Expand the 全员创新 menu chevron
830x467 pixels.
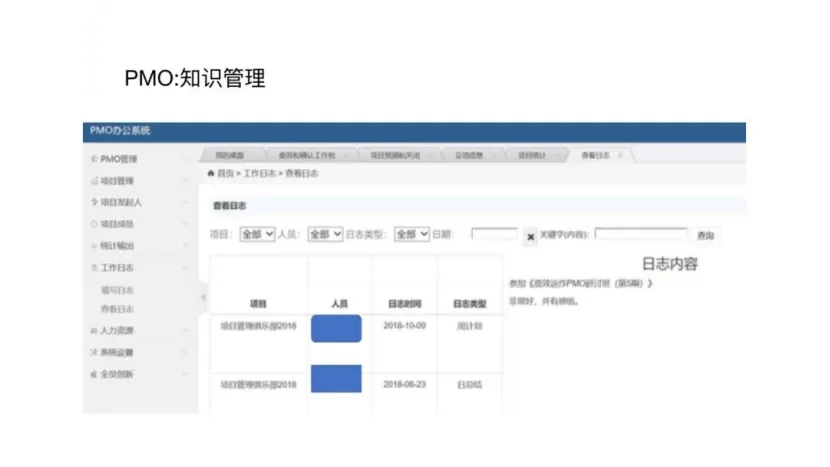coord(185,374)
